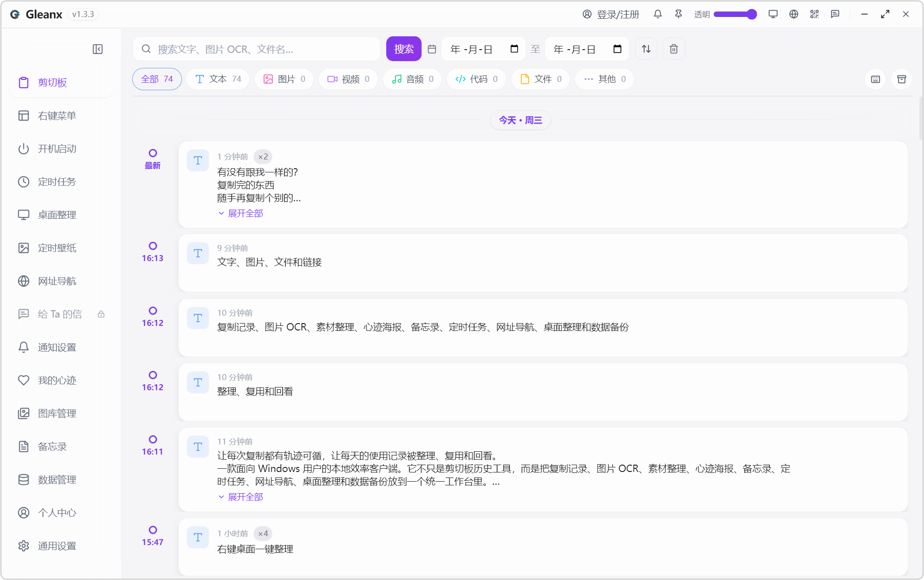Open 通用设置 in the sidebar
The height and width of the screenshot is (580, 924).
[61, 546]
